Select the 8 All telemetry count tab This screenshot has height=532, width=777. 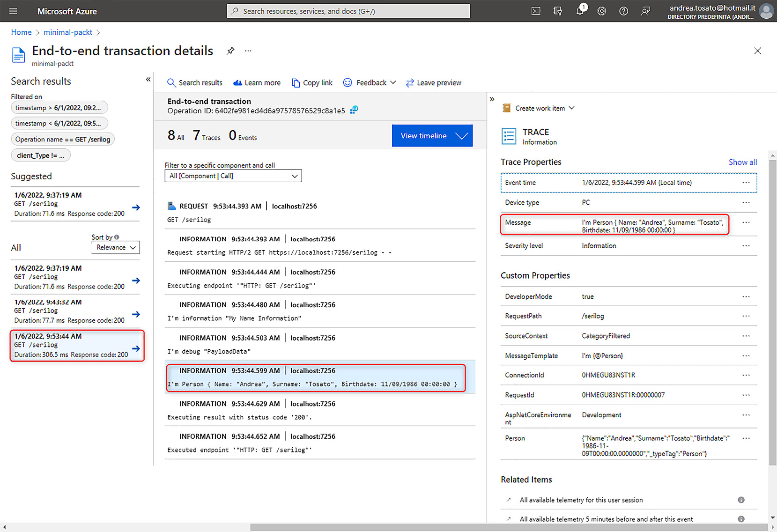tap(176, 136)
